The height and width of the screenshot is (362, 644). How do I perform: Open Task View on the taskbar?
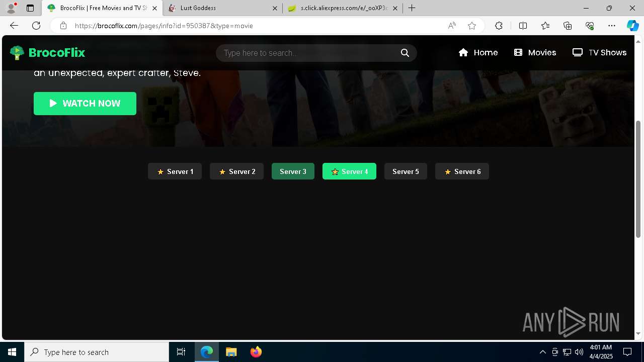[181, 352]
